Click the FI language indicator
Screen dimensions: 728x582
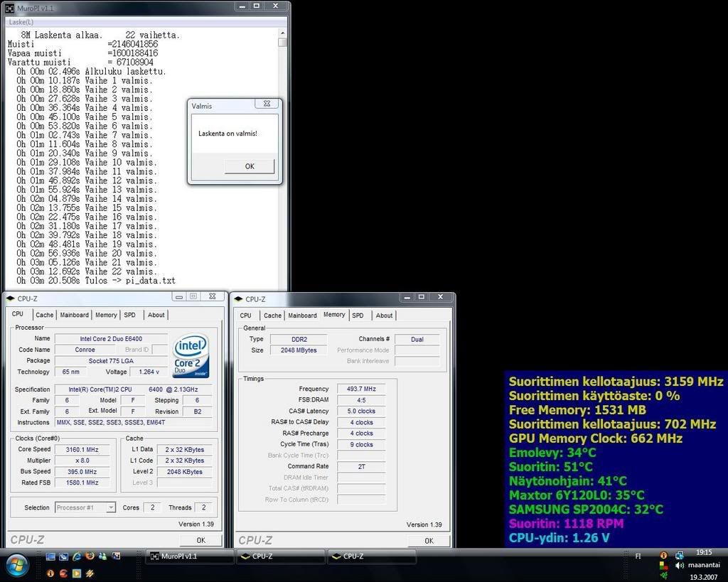638,556
